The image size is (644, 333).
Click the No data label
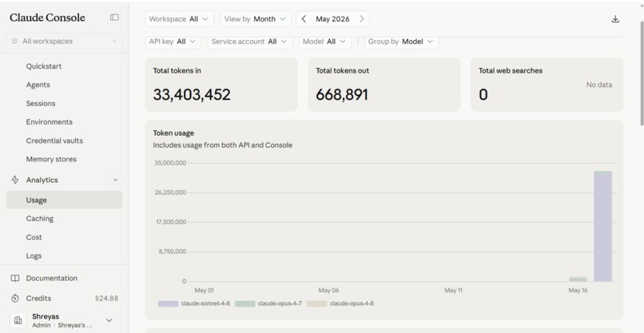point(599,85)
